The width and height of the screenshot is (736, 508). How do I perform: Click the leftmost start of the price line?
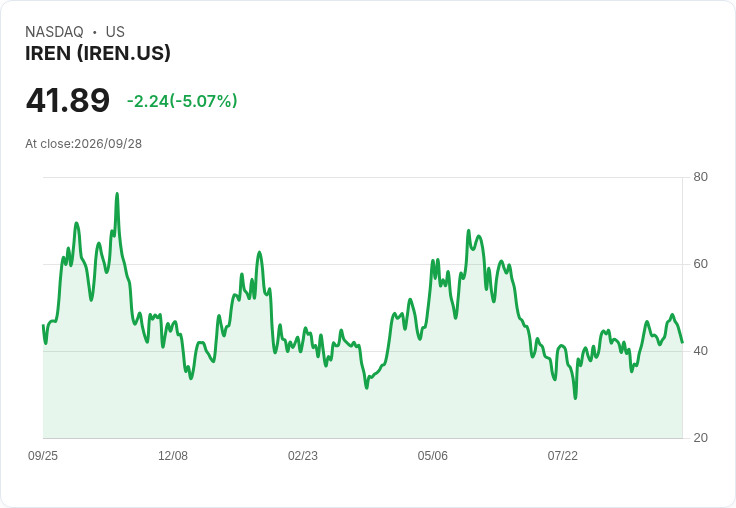coord(43,325)
